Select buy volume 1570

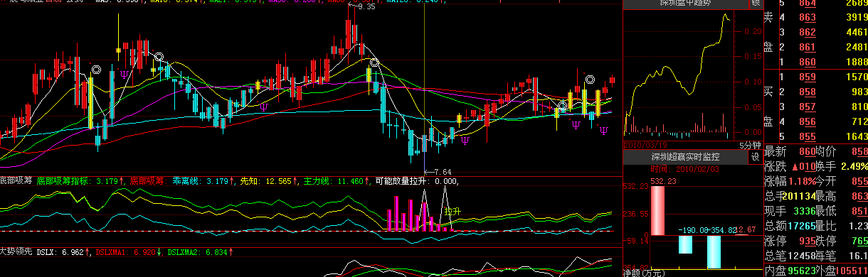click(x=857, y=77)
